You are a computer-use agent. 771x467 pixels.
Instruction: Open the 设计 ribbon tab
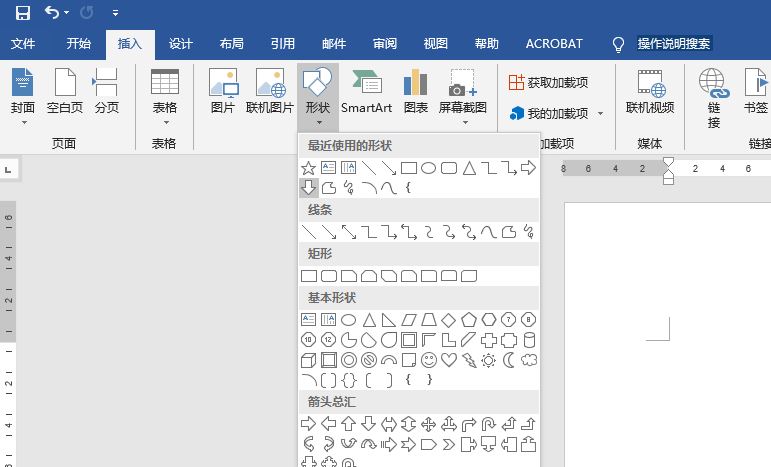[x=180, y=44]
